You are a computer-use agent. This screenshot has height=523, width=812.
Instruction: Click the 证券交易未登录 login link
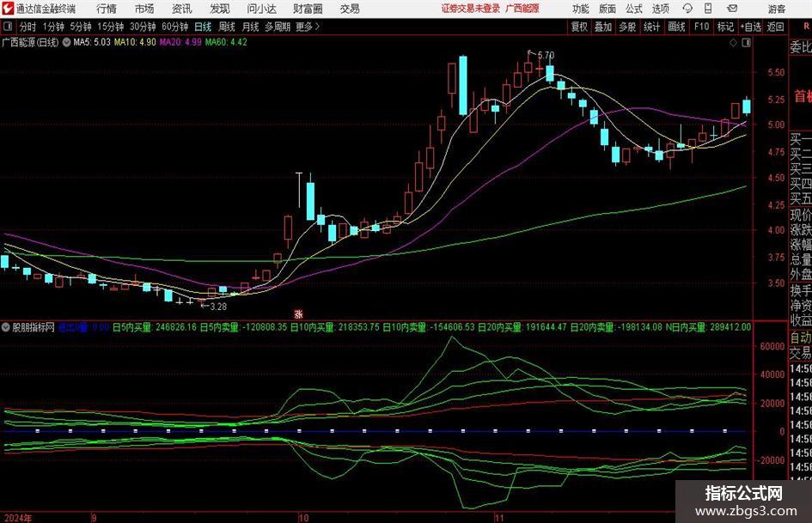471,9
